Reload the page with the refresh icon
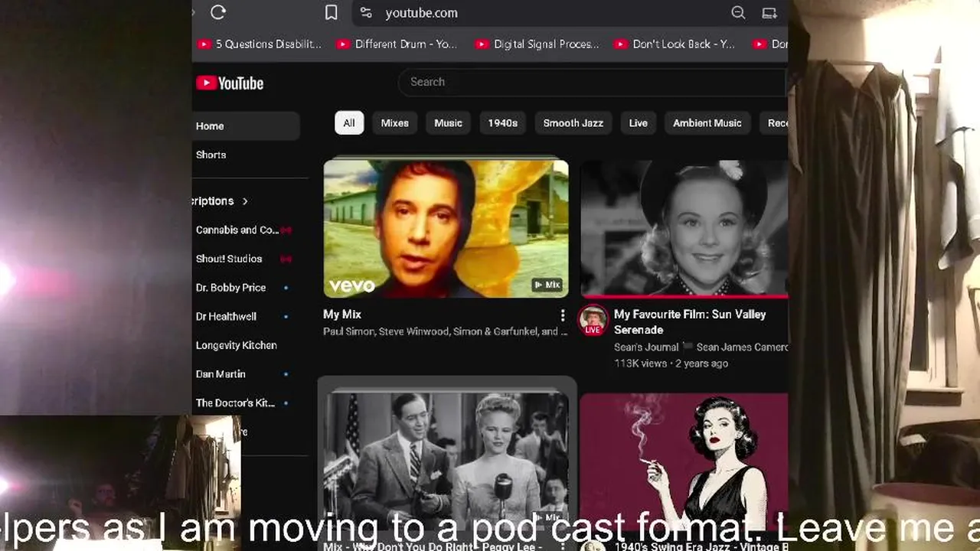 218,12
